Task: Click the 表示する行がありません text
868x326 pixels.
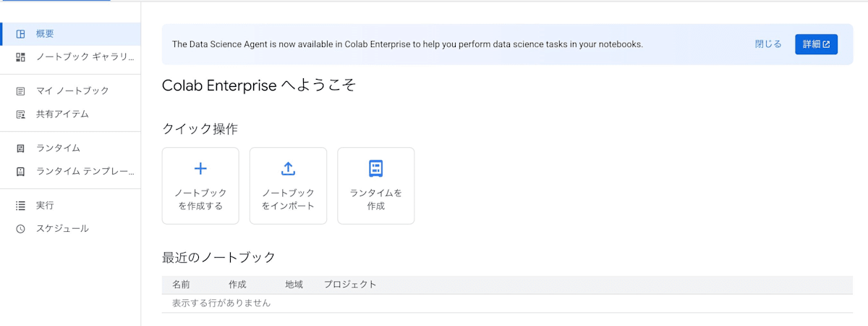Action: 221,303
